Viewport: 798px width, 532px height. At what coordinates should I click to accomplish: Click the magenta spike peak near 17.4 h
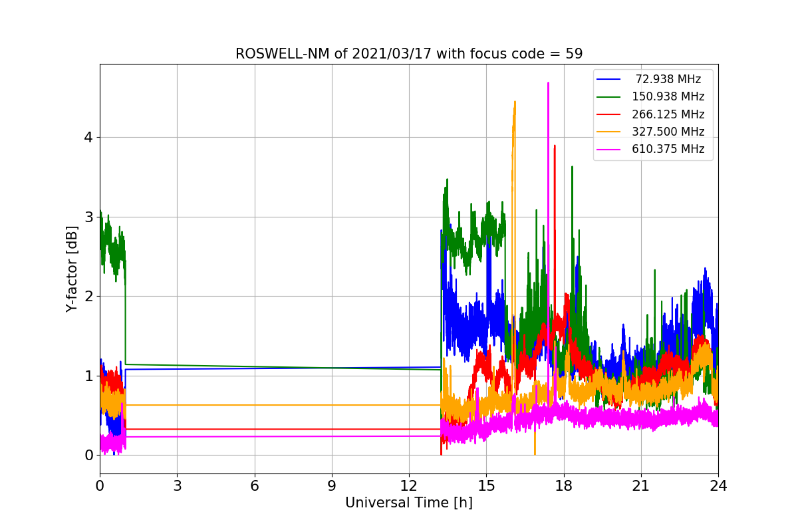tap(548, 84)
